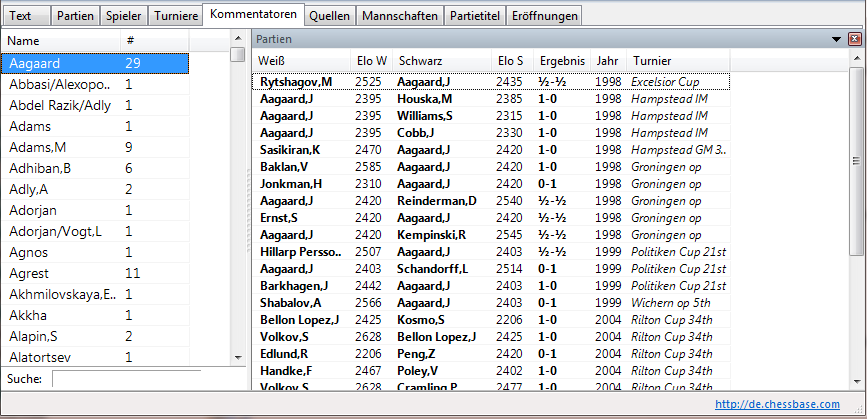Select the Aagaard,J vs Williams,S game
This screenshot has height=419, width=867.
pos(491,116)
